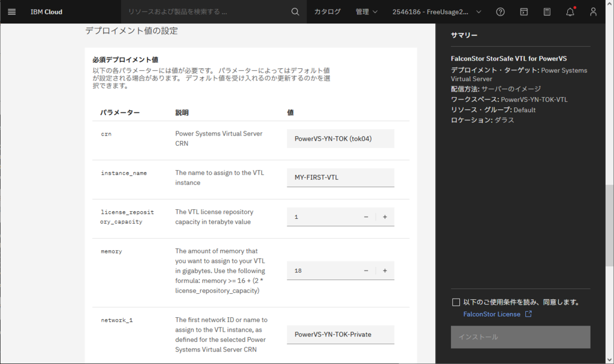614x364 pixels.
Task: Decrease memory value with minus button
Action: coord(366,270)
